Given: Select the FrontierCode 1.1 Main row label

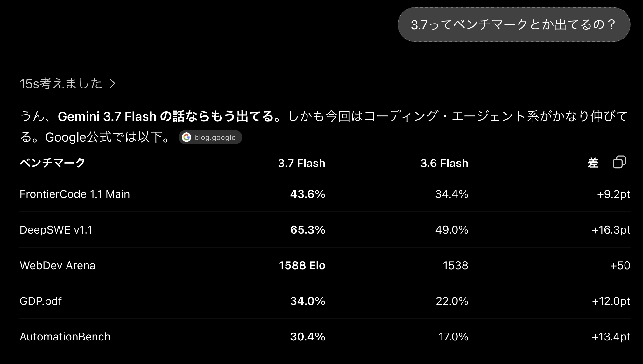Looking at the screenshot, I should tap(75, 194).
